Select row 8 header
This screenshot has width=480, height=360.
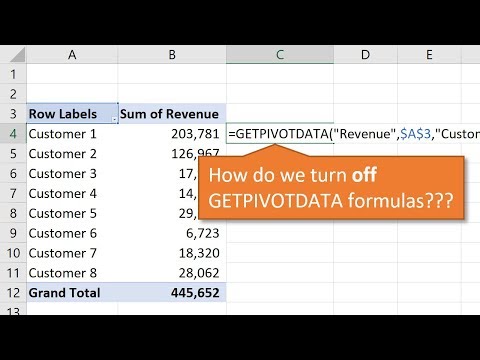[13, 213]
